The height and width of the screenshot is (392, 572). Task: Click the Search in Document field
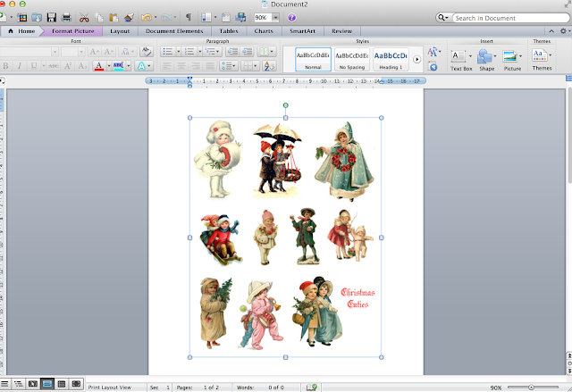click(x=510, y=18)
